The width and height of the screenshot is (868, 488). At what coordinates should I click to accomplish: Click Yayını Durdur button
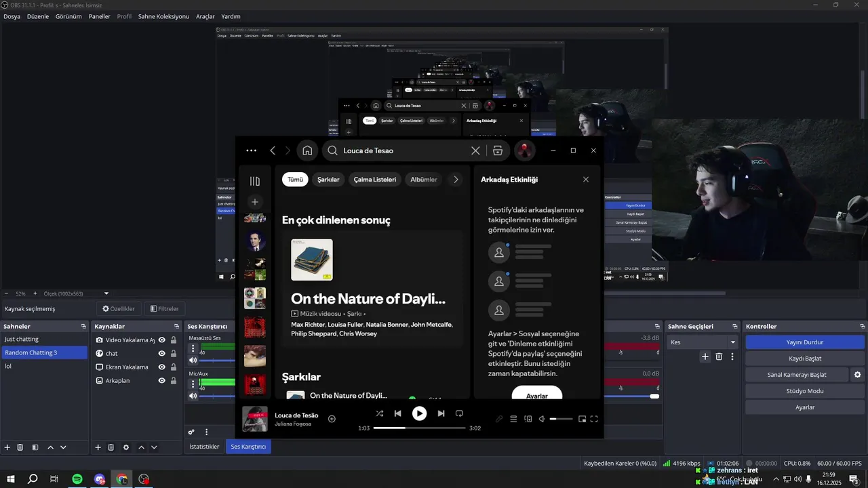point(804,342)
